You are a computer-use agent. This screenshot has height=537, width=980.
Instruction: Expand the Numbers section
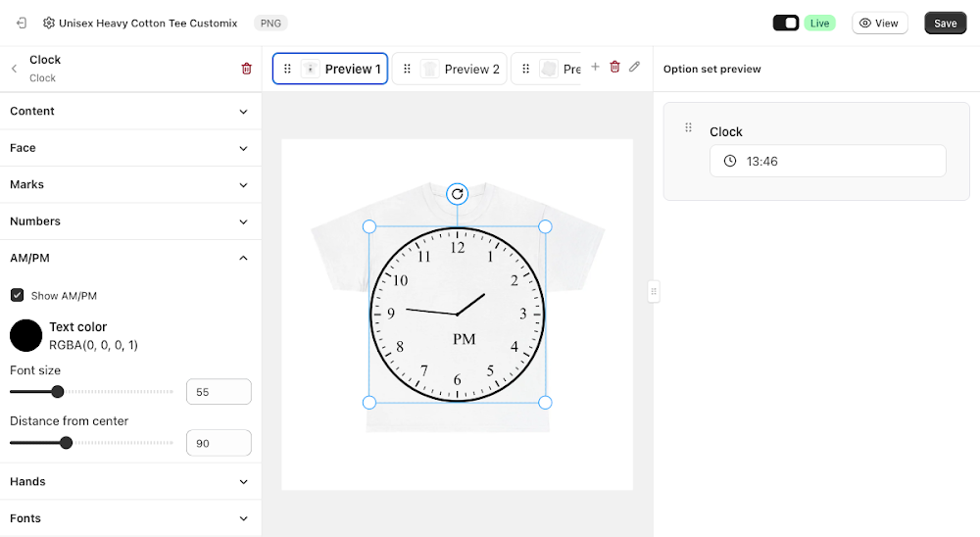130,221
